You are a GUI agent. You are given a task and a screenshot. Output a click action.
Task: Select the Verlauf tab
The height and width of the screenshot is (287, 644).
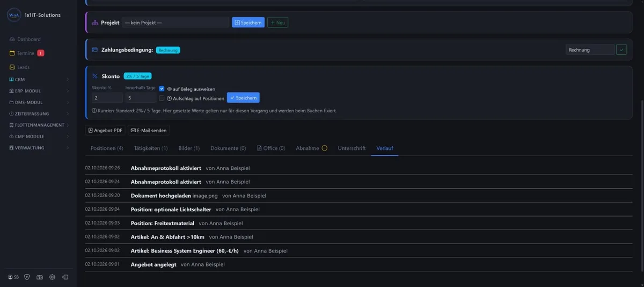[384, 148]
